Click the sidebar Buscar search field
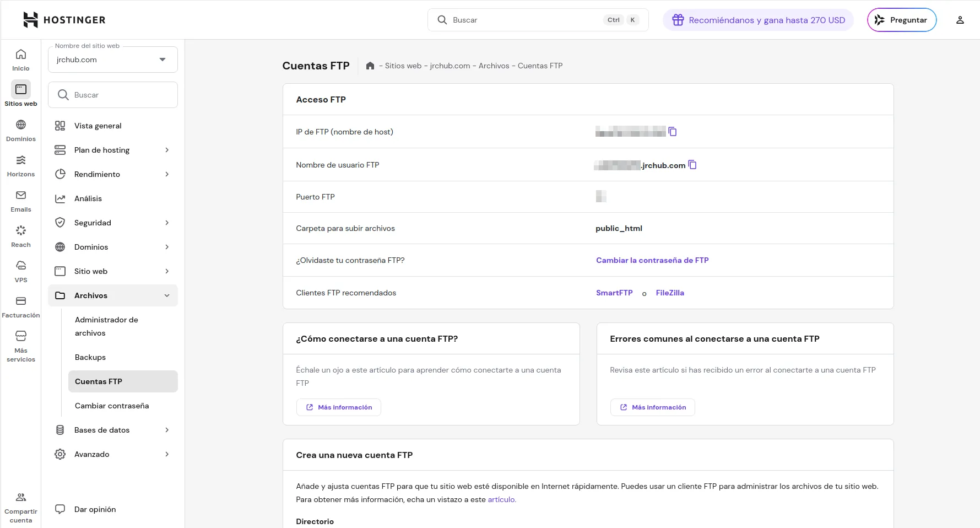Viewport: 980px width, 528px height. [x=113, y=95]
